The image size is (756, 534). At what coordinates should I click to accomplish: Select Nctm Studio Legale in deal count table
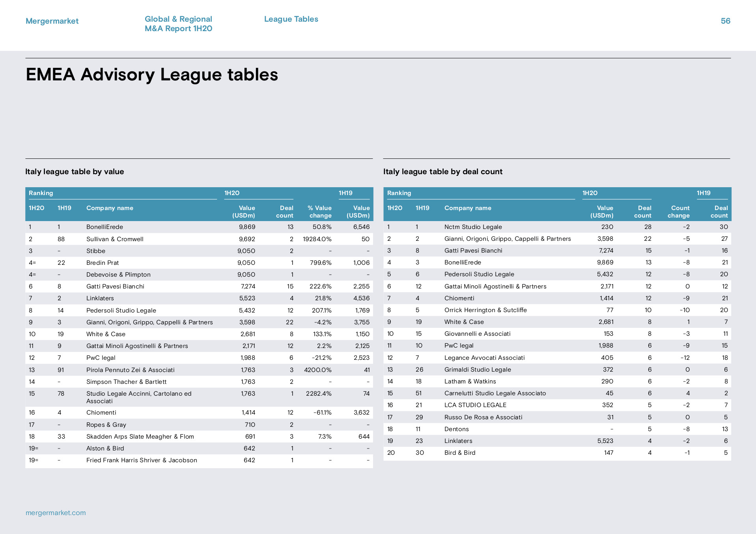473,227
